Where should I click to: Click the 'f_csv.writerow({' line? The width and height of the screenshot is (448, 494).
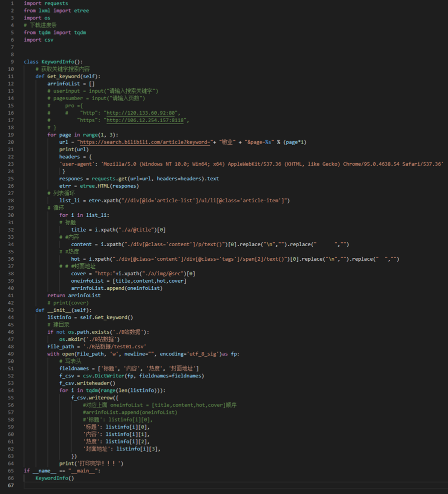[95, 397]
